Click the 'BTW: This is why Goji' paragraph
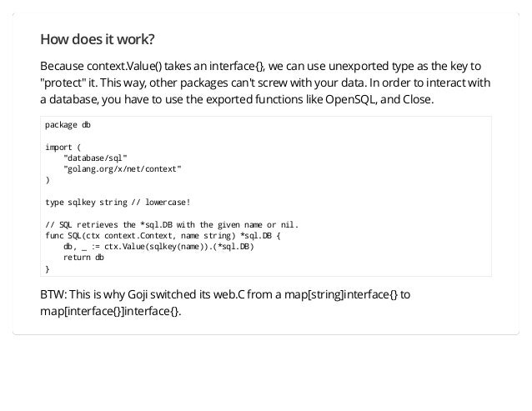Screen dimensions: 532x411 tap(225, 303)
